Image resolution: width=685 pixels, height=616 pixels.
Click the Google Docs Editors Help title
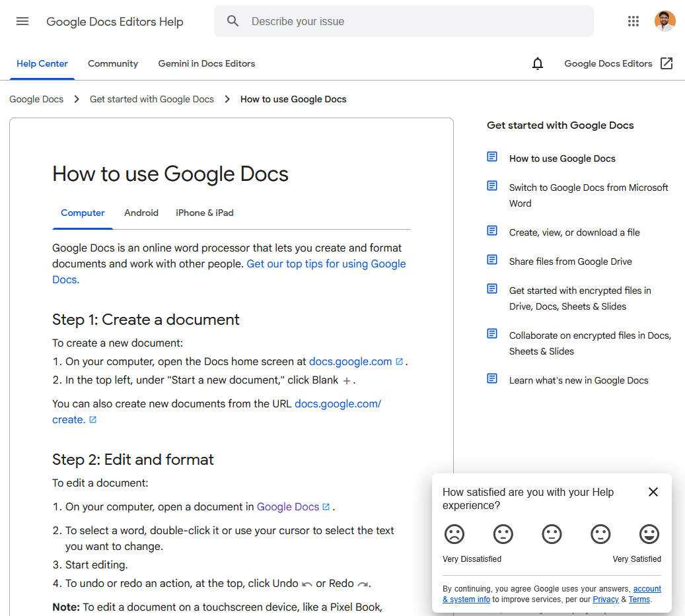coord(115,22)
